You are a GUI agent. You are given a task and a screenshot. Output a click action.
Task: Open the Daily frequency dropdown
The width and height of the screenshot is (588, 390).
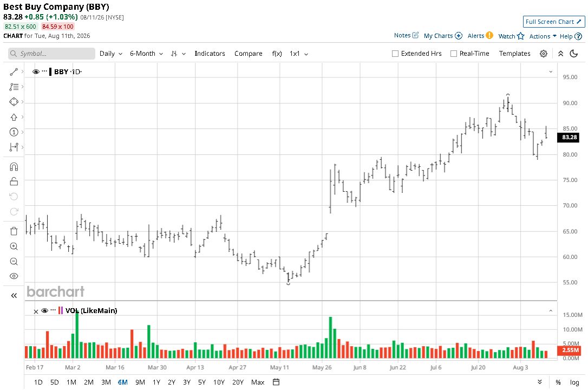tap(111, 54)
